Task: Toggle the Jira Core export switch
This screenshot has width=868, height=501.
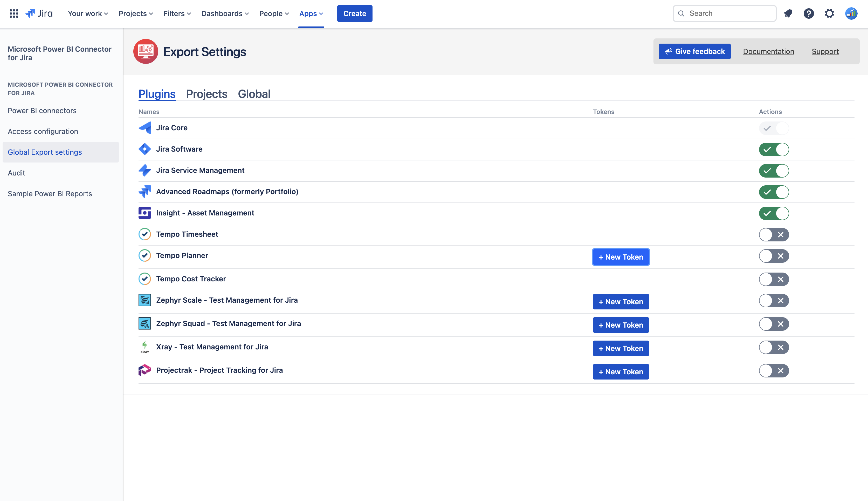Action: 774,128
